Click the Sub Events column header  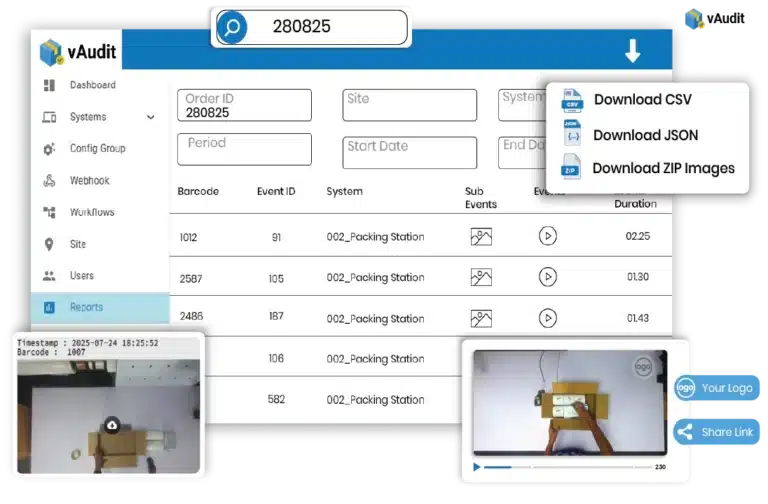[480, 198]
